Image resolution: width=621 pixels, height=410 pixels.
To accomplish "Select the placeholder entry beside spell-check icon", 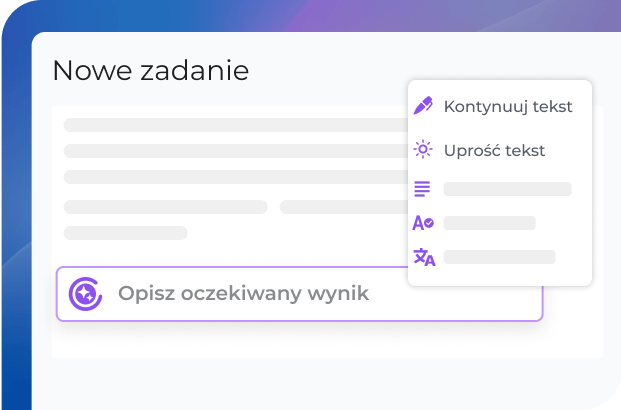I will tap(489, 223).
